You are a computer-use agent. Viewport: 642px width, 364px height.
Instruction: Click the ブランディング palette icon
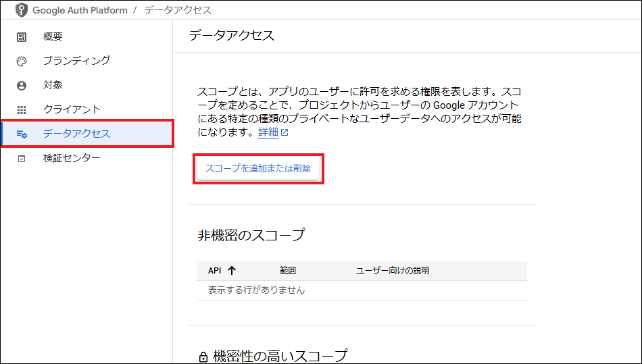click(22, 61)
